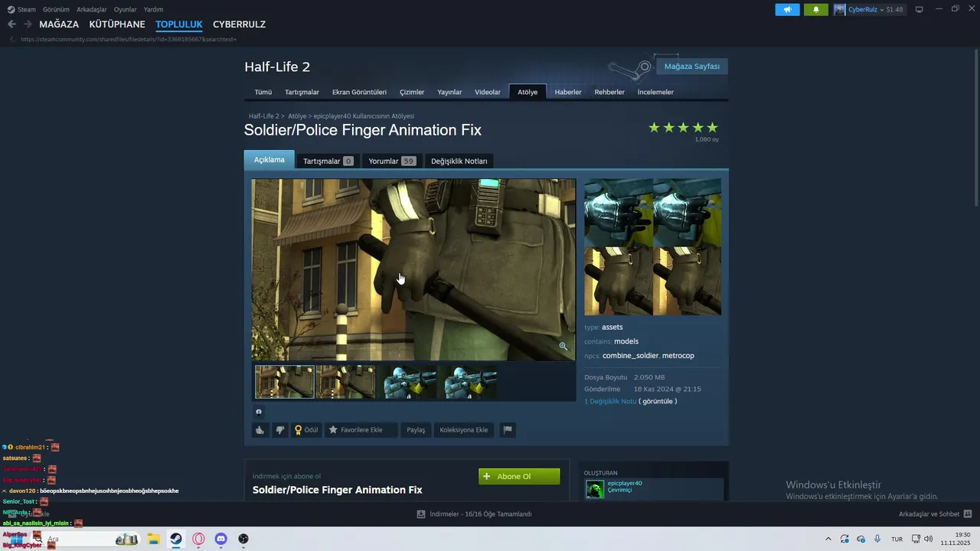Add to a collection with Koleksiyona Ekle
980x551 pixels.
[x=464, y=430]
